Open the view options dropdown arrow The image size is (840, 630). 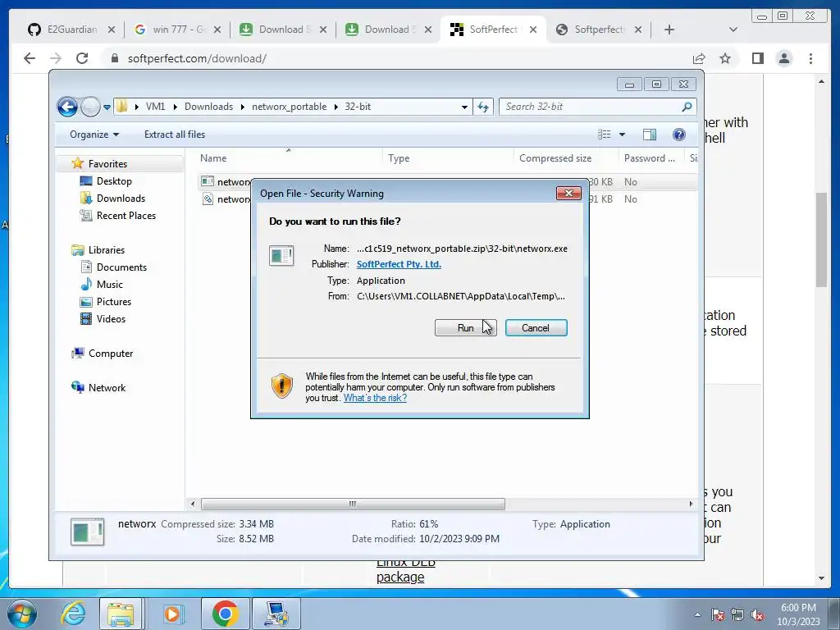622,135
